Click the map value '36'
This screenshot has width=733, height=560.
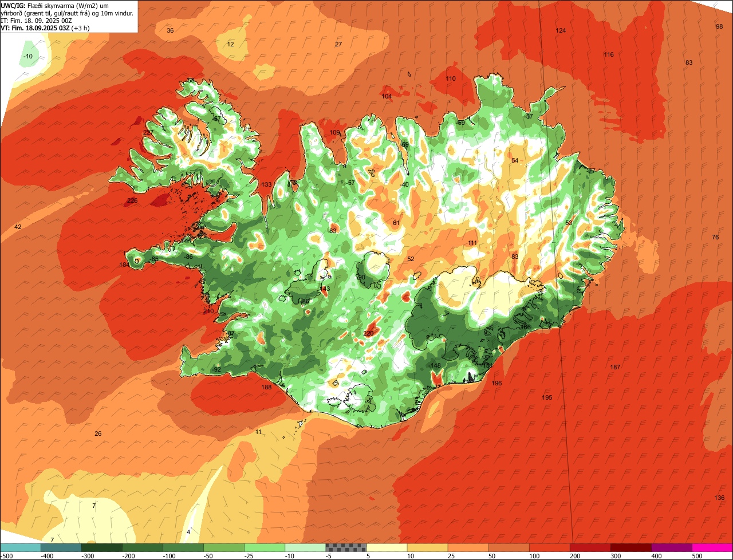point(170,30)
